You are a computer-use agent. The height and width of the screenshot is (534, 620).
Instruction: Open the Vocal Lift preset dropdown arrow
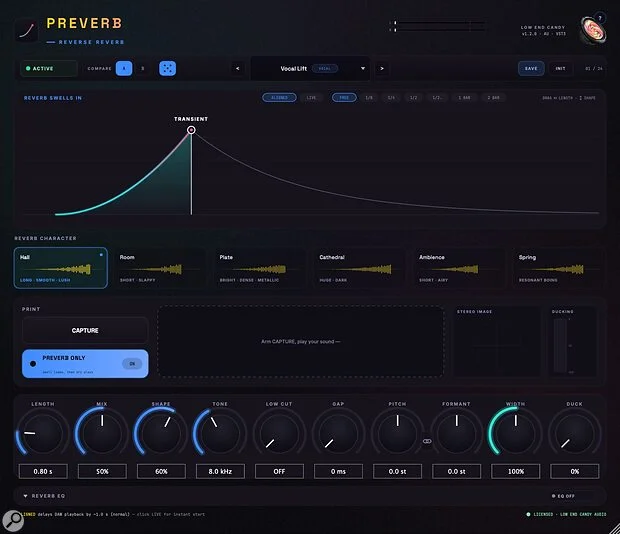point(363,68)
